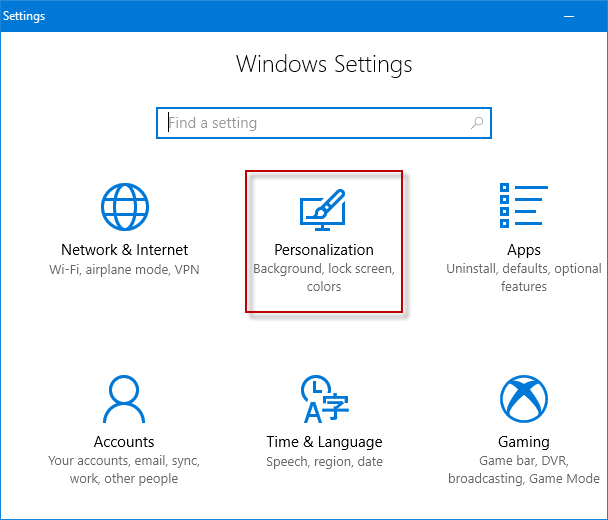This screenshot has height=520, width=608.
Task: Click the Personalization title text
Action: pos(324,250)
